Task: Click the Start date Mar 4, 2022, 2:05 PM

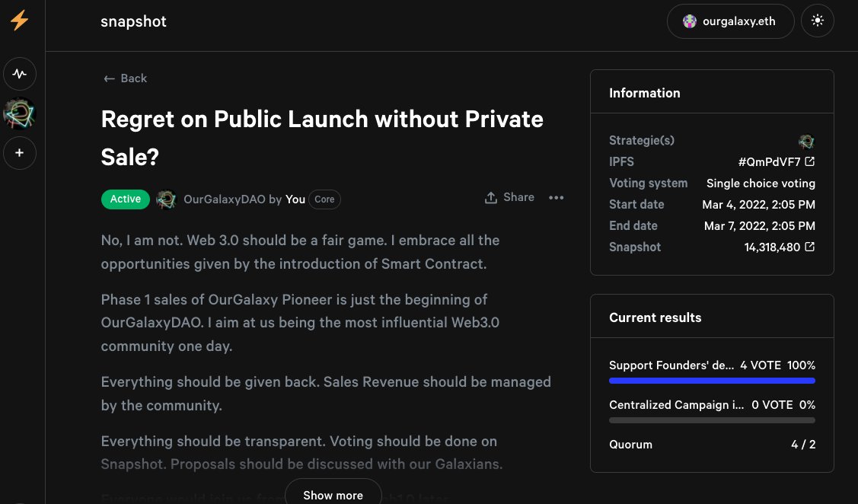Action: 758,205
